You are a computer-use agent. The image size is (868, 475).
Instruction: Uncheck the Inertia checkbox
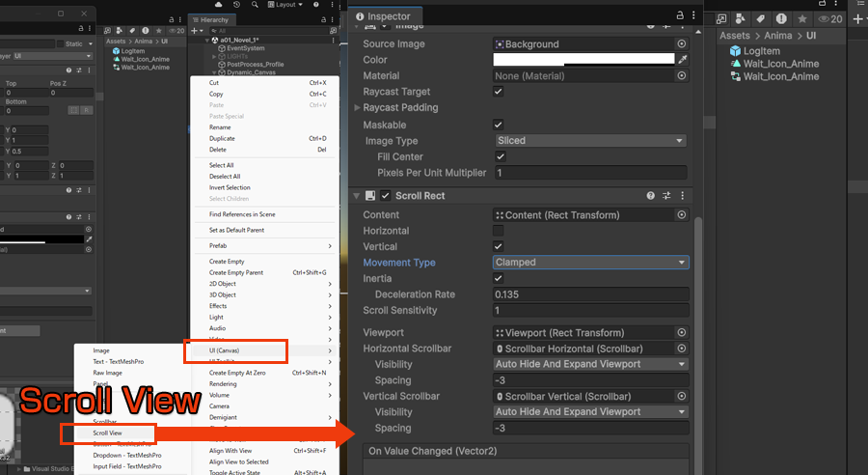pos(499,279)
